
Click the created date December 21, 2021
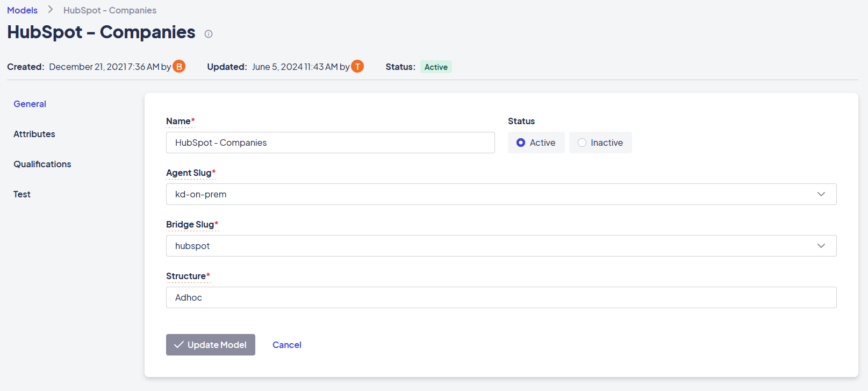pyautogui.click(x=88, y=67)
